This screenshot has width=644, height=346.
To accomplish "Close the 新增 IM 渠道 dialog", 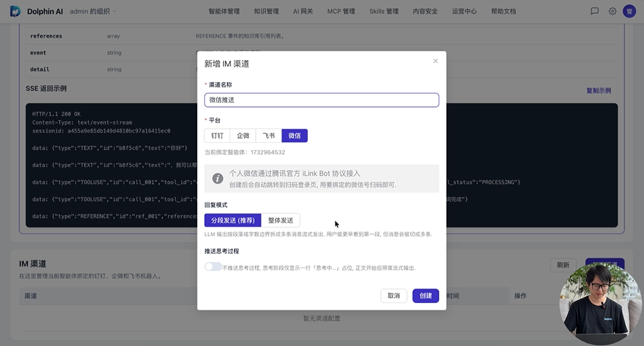I will [x=435, y=61].
